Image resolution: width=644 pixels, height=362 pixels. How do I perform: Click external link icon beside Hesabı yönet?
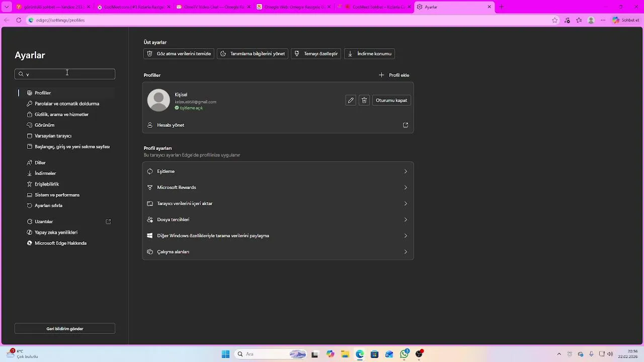(x=406, y=125)
